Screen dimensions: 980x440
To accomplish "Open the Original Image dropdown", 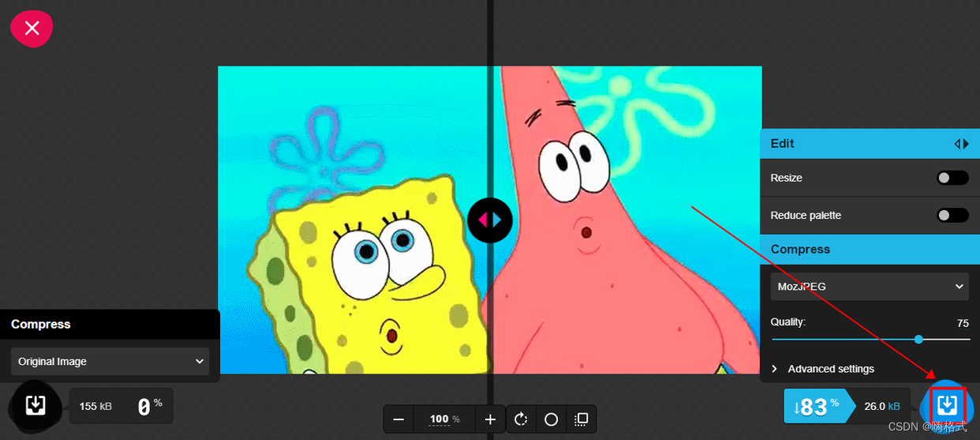I will click(110, 362).
